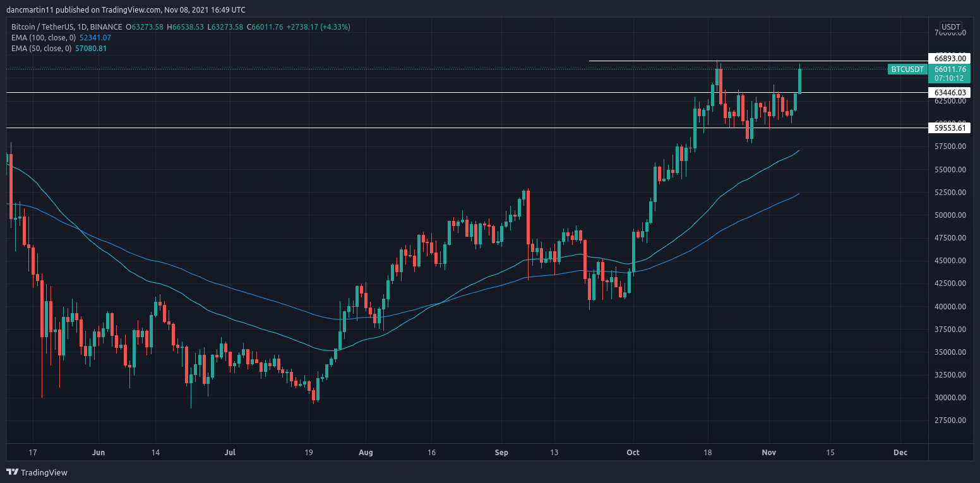Click the Oct label on time axis
Screen dimensions: 980x483
point(634,453)
